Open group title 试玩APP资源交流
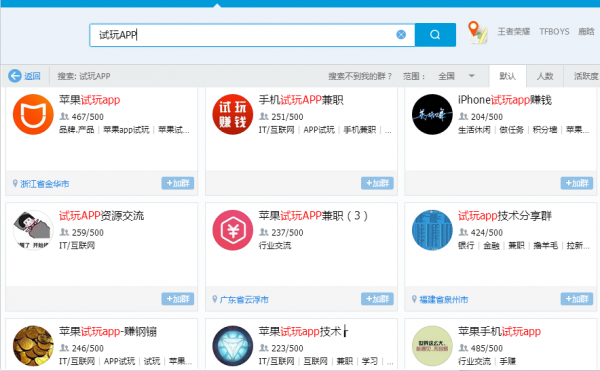Viewport: 600px width, 371px height. [x=101, y=216]
